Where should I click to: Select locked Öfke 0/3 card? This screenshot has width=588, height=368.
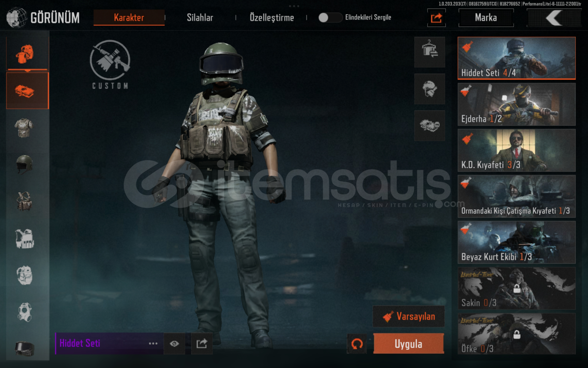point(517,334)
